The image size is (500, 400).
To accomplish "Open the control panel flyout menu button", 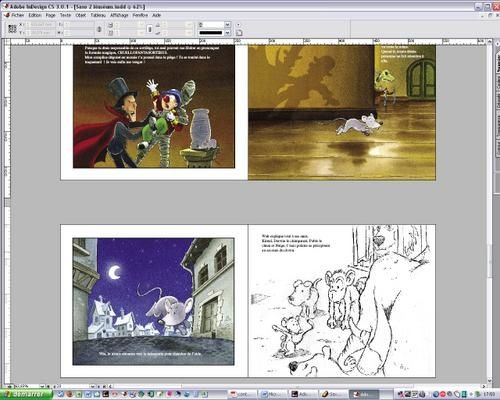I will (238, 25).
